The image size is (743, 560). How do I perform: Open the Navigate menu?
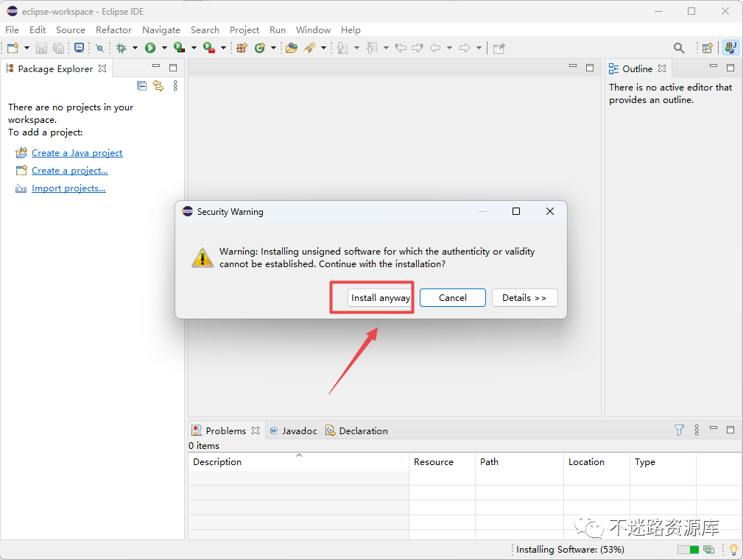click(x=161, y=30)
